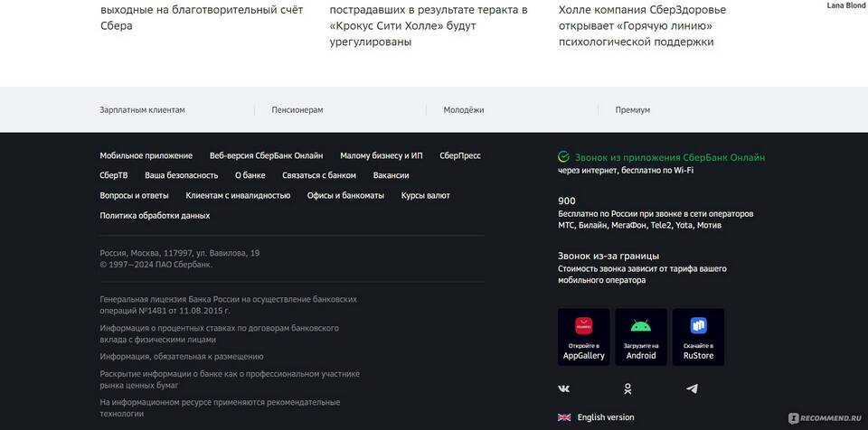Open AppGallery download button
868x430 pixels.
583,337
